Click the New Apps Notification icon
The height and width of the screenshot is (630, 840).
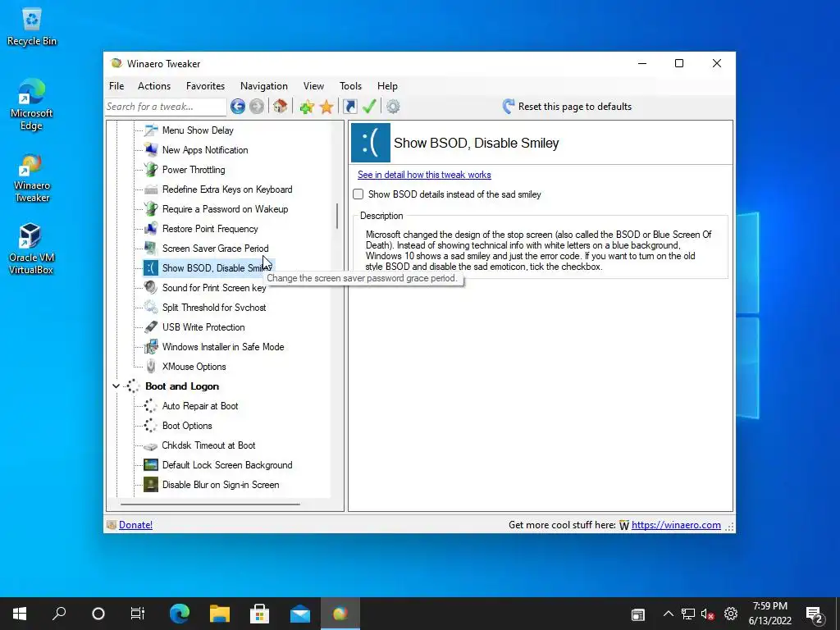(151, 150)
